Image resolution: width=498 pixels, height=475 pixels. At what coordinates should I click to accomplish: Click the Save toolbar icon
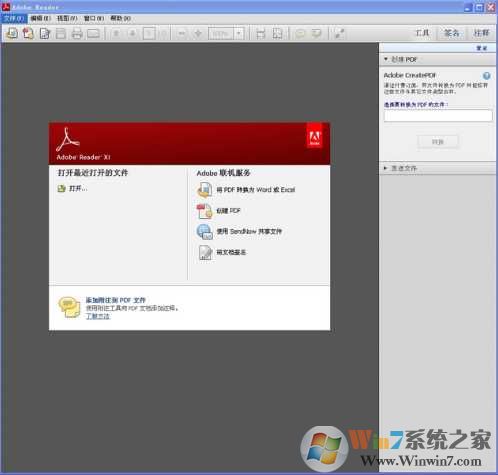coord(61,33)
